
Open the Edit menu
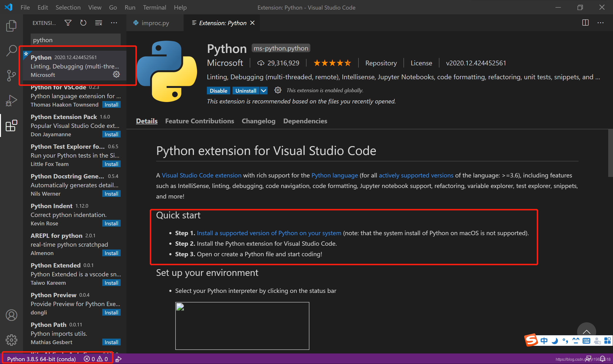pyautogui.click(x=43, y=7)
